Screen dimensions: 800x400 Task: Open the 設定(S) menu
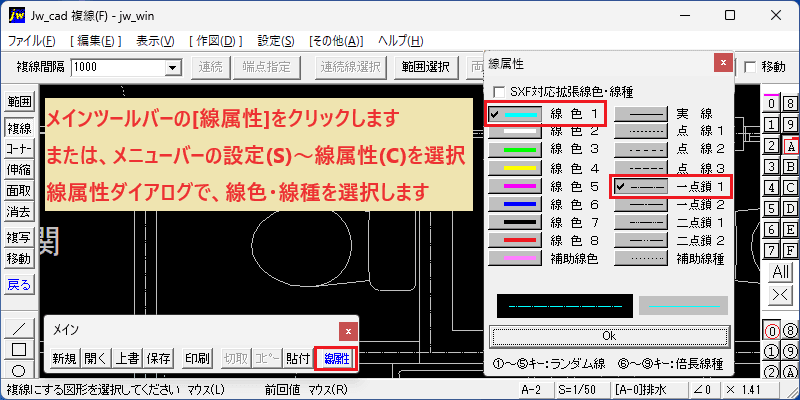coord(276,41)
